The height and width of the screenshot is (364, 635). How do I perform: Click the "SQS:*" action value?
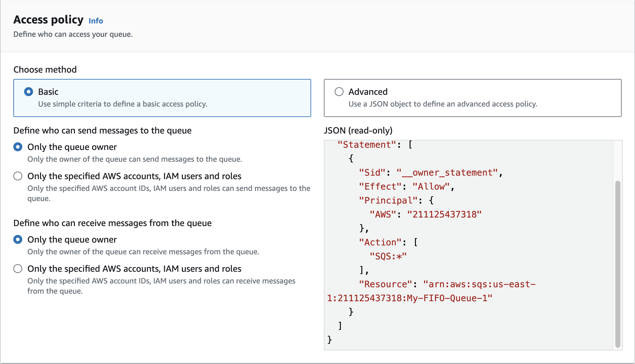[x=388, y=256]
